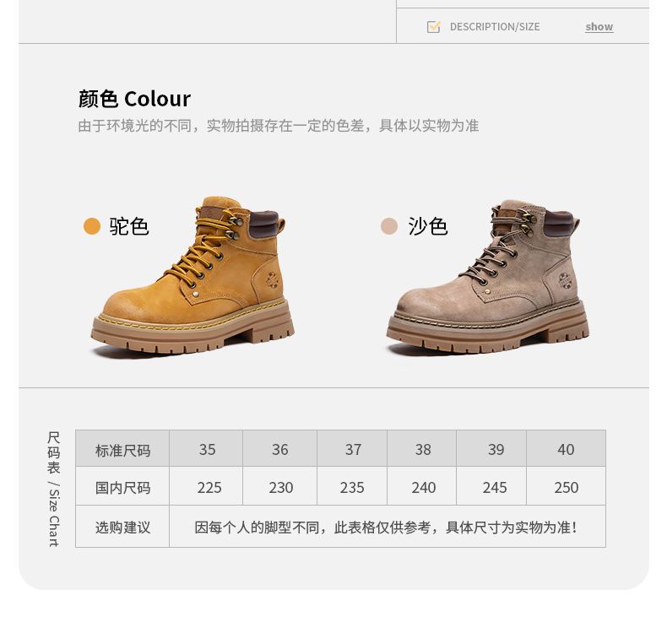The width and height of the screenshot is (667, 644).
Task: Click the 标准尺码 row header
Action: click(x=122, y=449)
